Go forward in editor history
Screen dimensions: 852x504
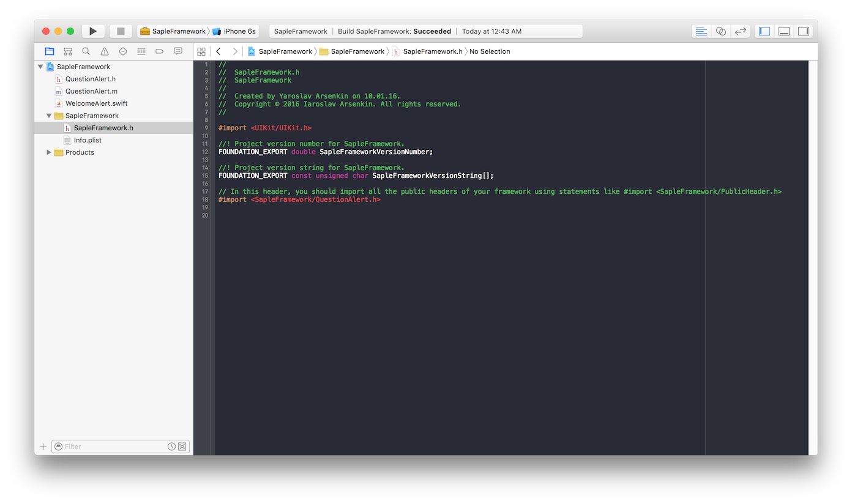click(235, 51)
